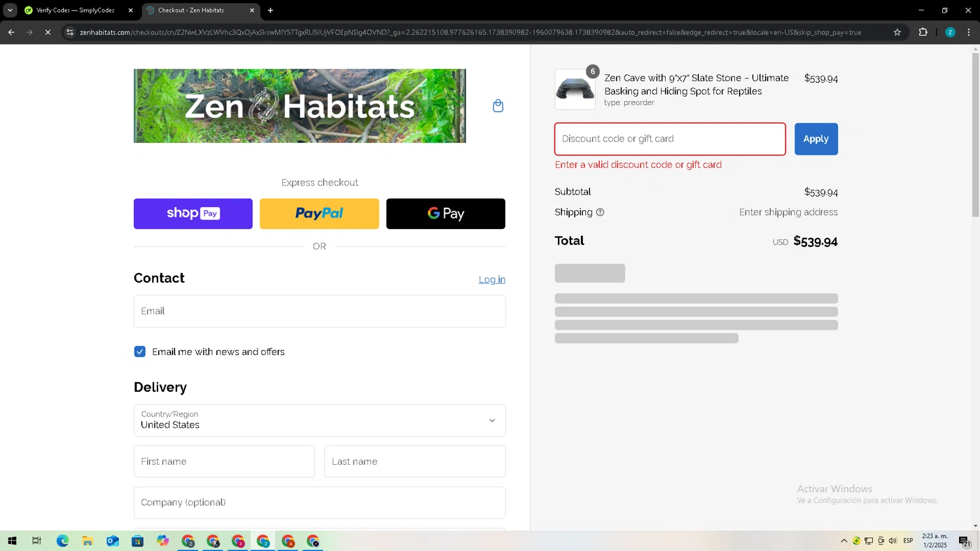The image size is (980, 551).
Task: Click the Log in link
Action: click(x=492, y=279)
